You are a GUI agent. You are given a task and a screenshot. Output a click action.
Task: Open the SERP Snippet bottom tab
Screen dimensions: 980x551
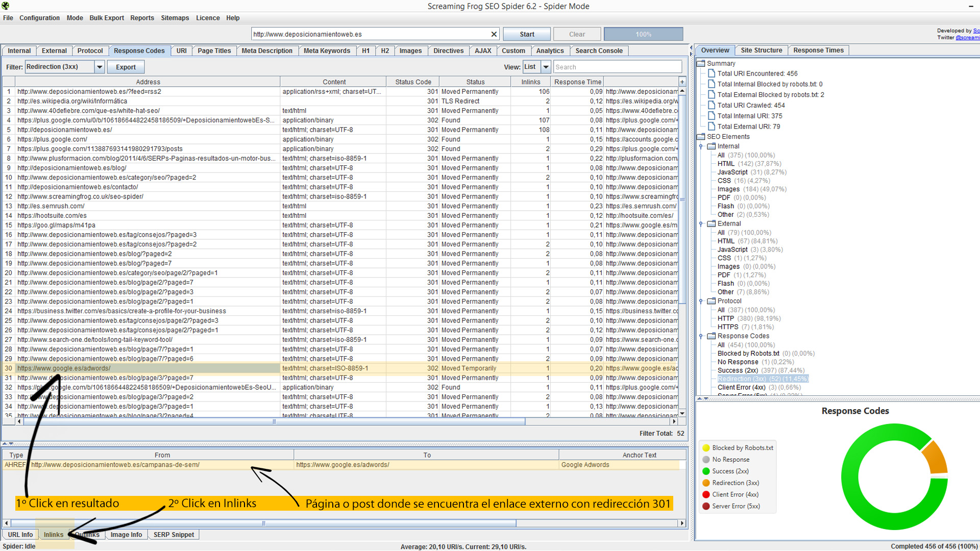[174, 535]
